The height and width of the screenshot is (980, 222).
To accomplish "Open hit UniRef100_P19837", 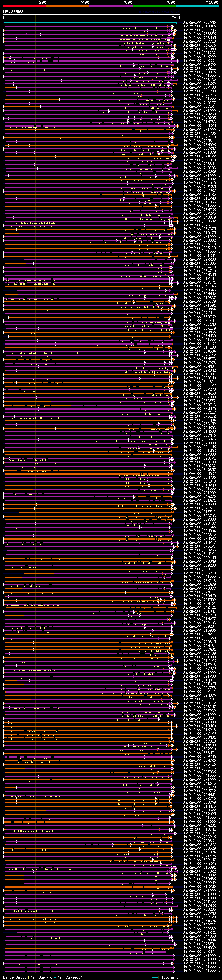I will [199, 298].
